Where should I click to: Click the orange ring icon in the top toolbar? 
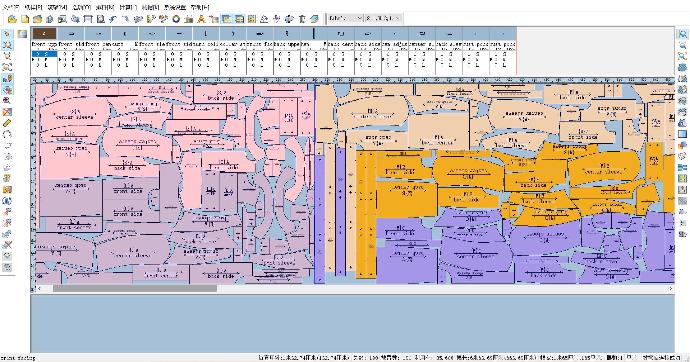(176, 18)
